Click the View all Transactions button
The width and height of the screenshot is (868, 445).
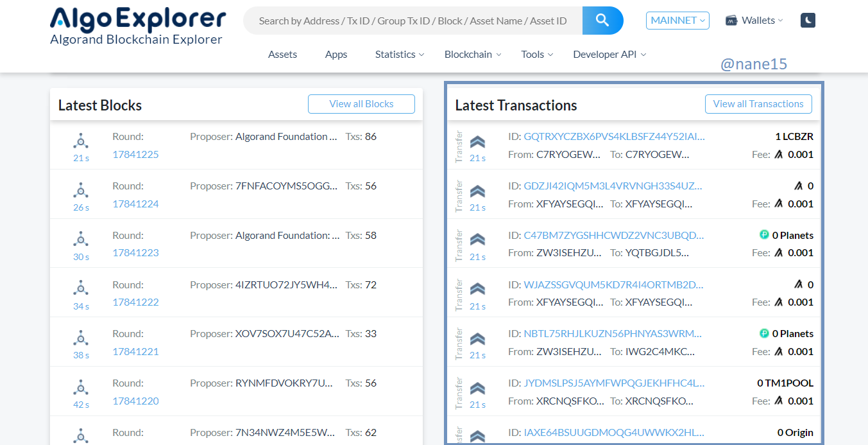[758, 104]
